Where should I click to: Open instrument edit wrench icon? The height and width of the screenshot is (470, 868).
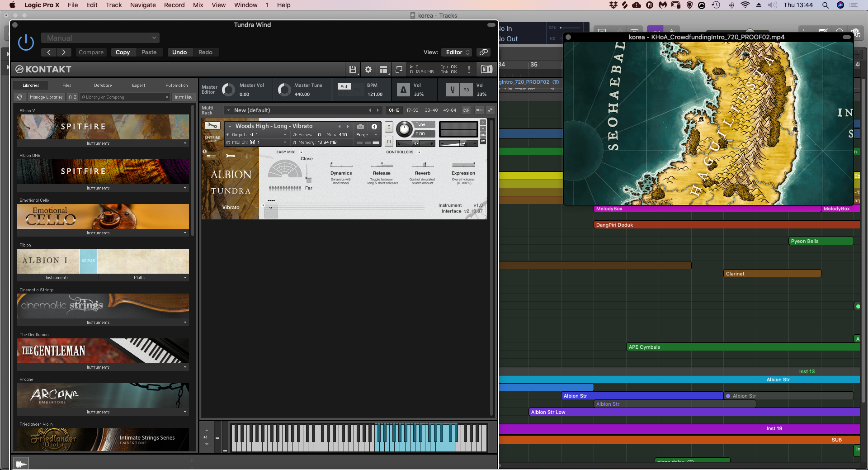point(212,126)
